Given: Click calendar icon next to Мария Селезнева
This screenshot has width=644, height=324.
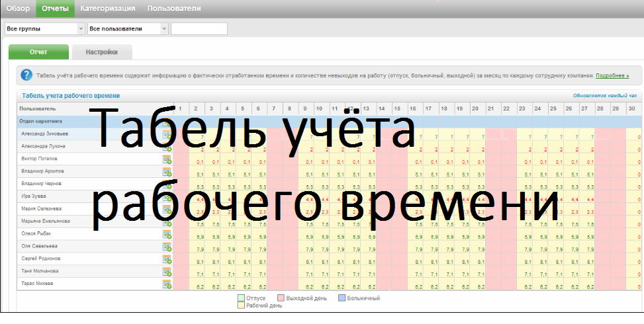Looking at the screenshot, I should 167,210.
